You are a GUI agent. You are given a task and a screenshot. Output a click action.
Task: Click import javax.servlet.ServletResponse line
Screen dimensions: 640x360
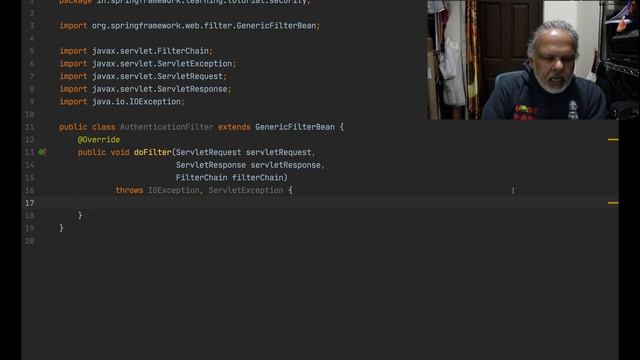click(x=145, y=89)
